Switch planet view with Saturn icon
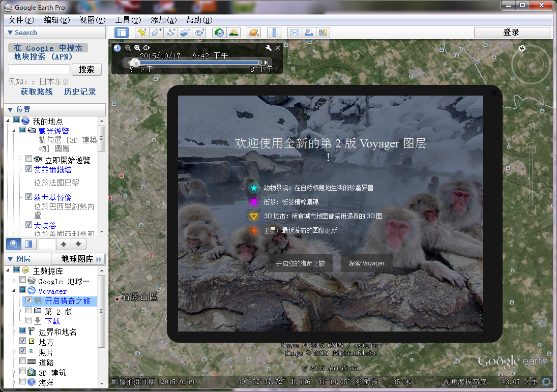 tap(254, 33)
